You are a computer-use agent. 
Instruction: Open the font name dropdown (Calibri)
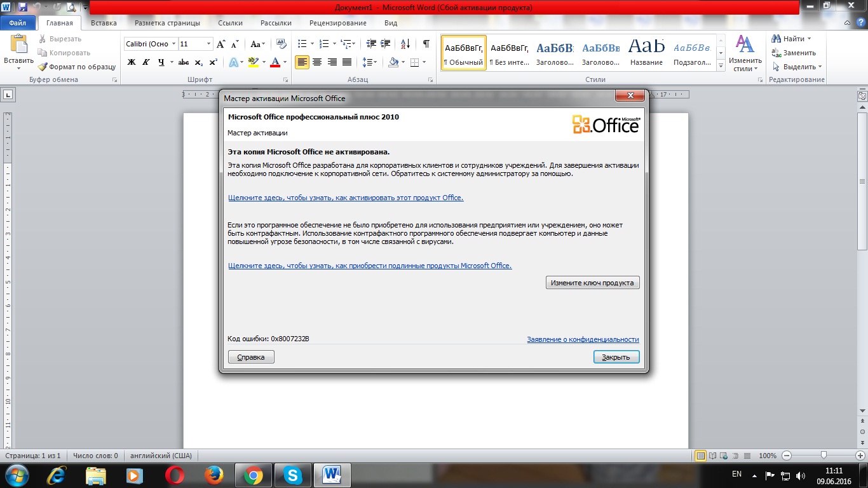(x=173, y=44)
